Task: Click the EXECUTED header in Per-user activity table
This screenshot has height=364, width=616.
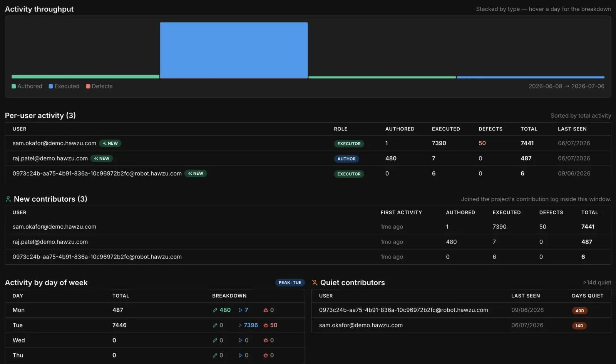Action: pos(446,129)
